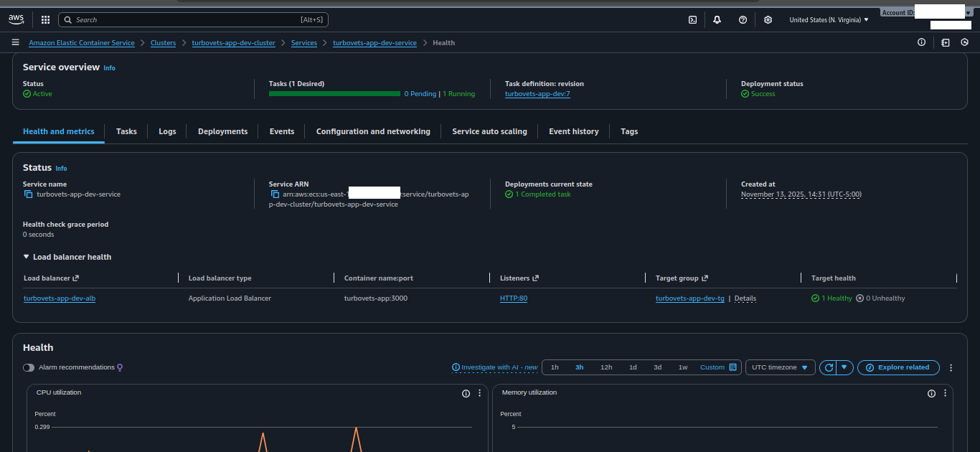This screenshot has width=980, height=452.
Task: Click the Explore related button
Action: click(x=898, y=367)
